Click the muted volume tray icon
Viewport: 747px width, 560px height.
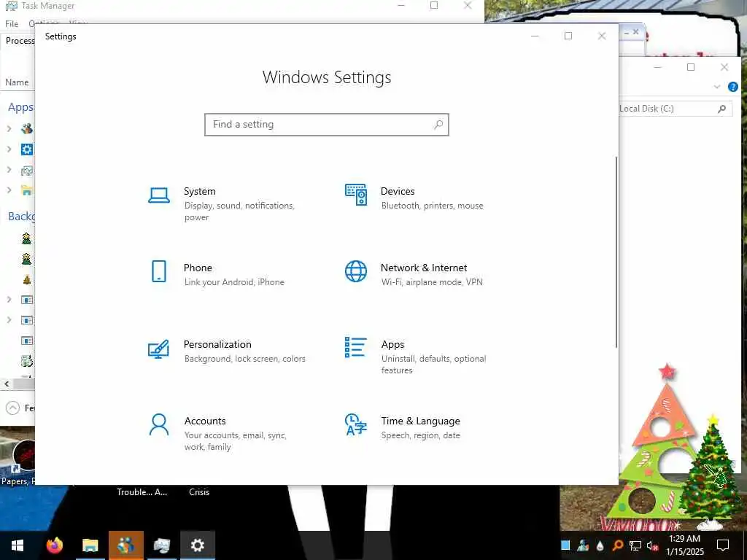(x=653, y=545)
